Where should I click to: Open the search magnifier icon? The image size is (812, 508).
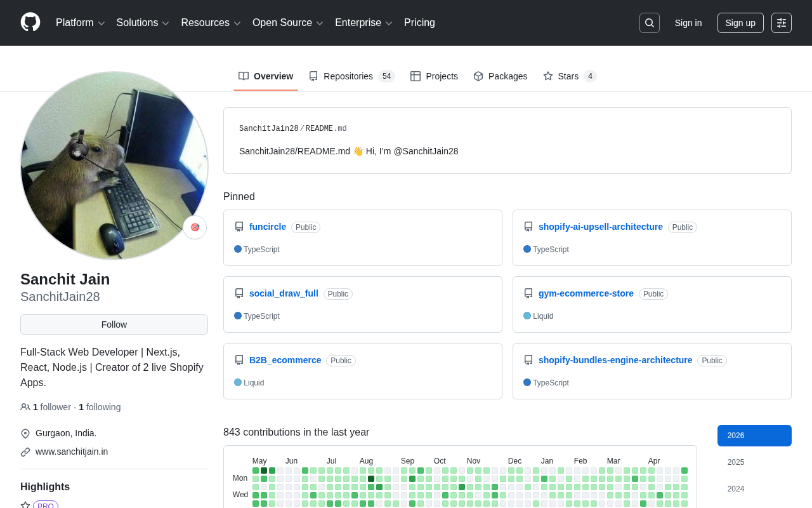(x=650, y=23)
